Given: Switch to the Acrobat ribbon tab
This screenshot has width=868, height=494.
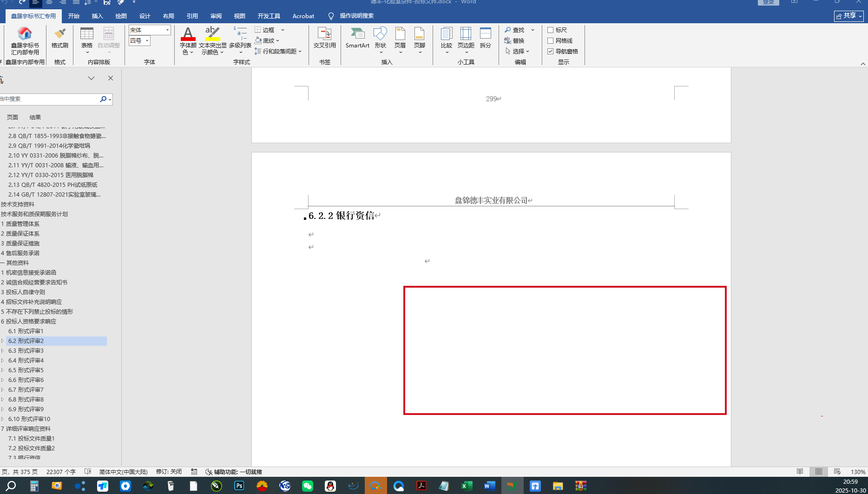Looking at the screenshot, I should click(x=303, y=16).
